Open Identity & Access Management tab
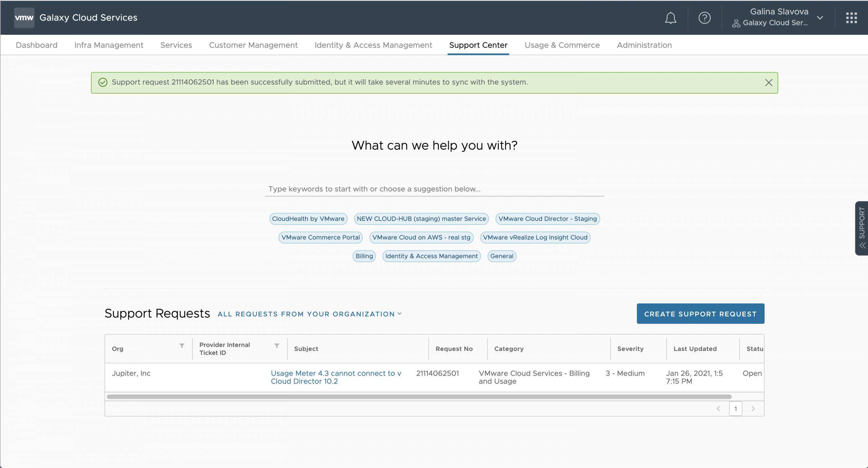The width and height of the screenshot is (868, 468). coord(373,45)
